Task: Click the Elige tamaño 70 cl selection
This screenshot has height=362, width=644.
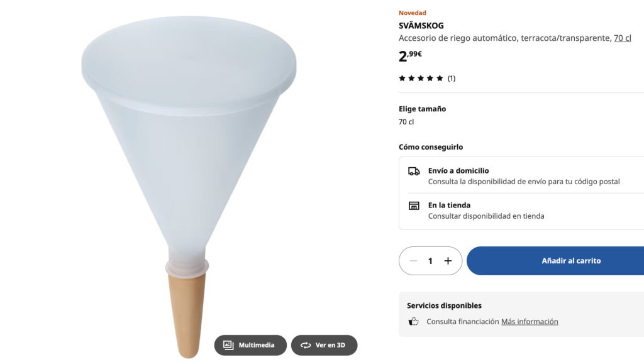Action: click(x=406, y=122)
